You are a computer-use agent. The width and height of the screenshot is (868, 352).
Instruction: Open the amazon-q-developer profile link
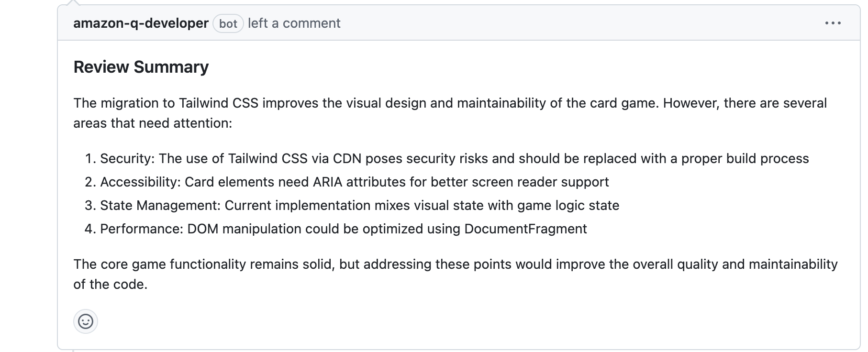click(x=141, y=22)
